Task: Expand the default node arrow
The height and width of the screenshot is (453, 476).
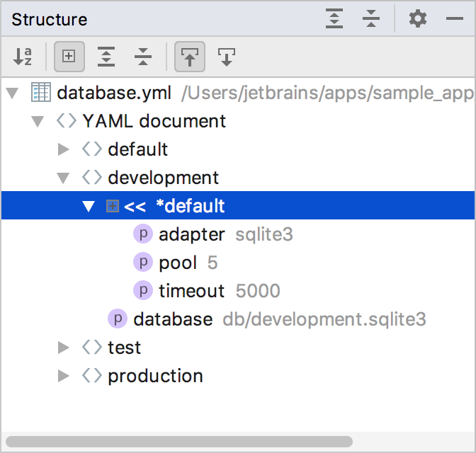Action: 64,149
